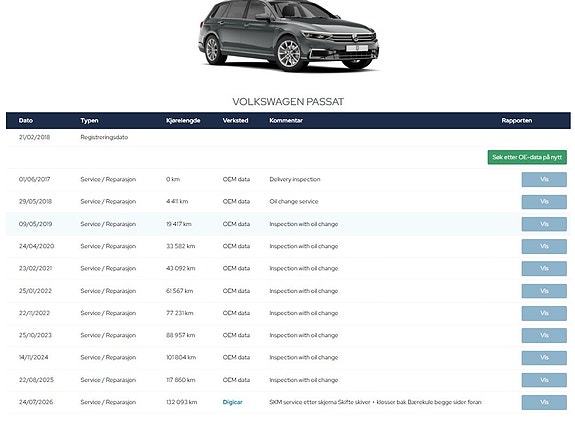Viewport: 575px width, 423px height.
Task: Select the 14/11/2024 date cell
Action: pyautogui.click(x=33, y=357)
